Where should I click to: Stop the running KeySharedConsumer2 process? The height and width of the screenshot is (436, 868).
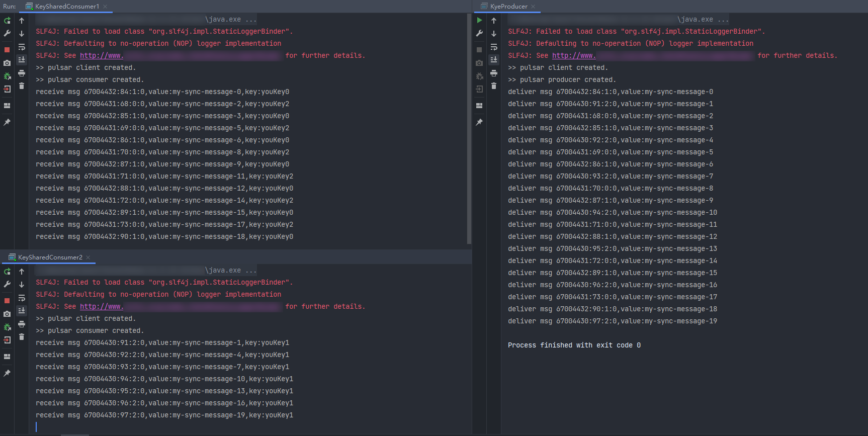tap(7, 300)
